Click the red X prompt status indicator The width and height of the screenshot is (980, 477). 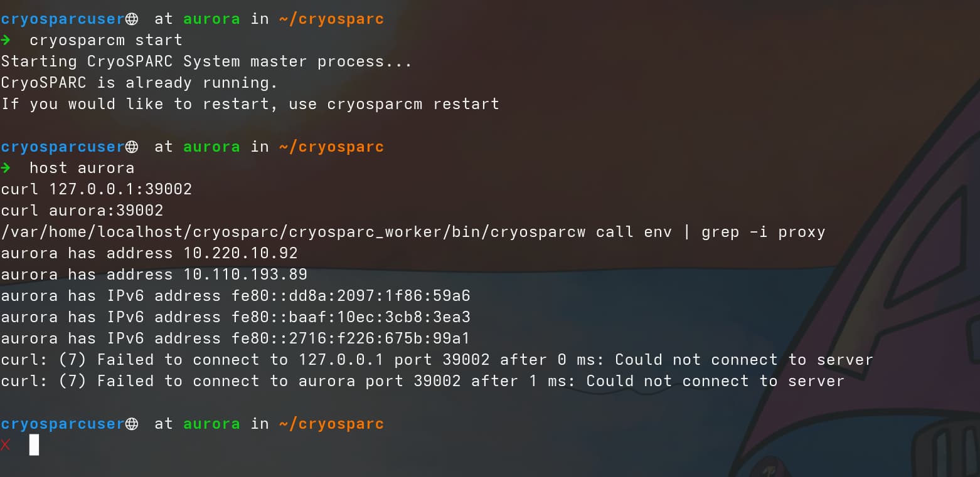pos(6,445)
